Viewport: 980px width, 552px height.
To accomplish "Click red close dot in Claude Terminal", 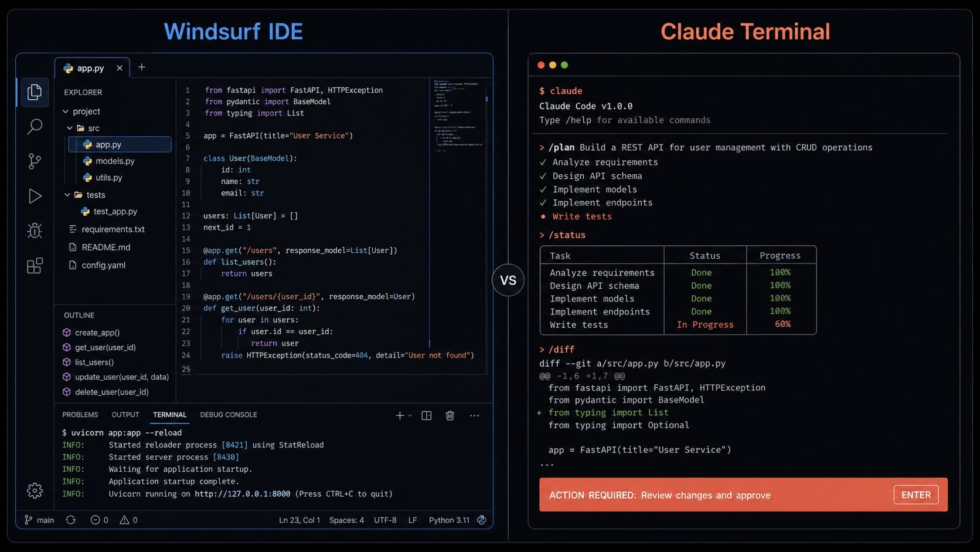I will [x=541, y=65].
